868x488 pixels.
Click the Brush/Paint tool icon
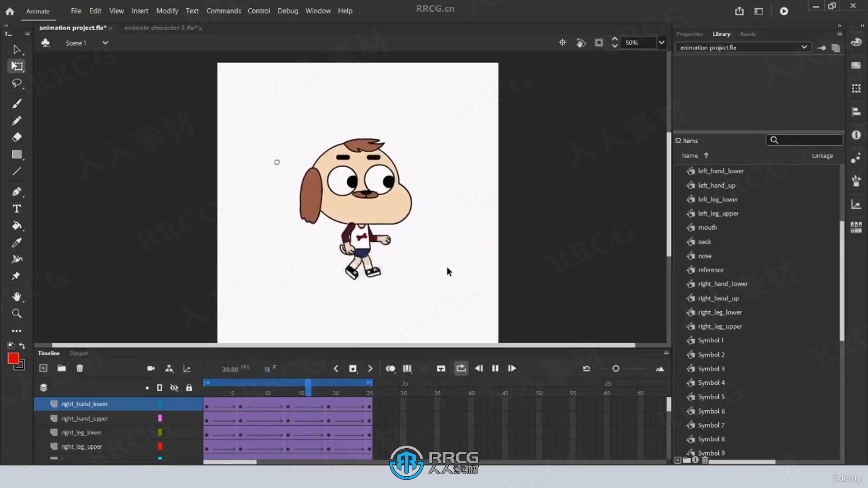pyautogui.click(x=16, y=103)
